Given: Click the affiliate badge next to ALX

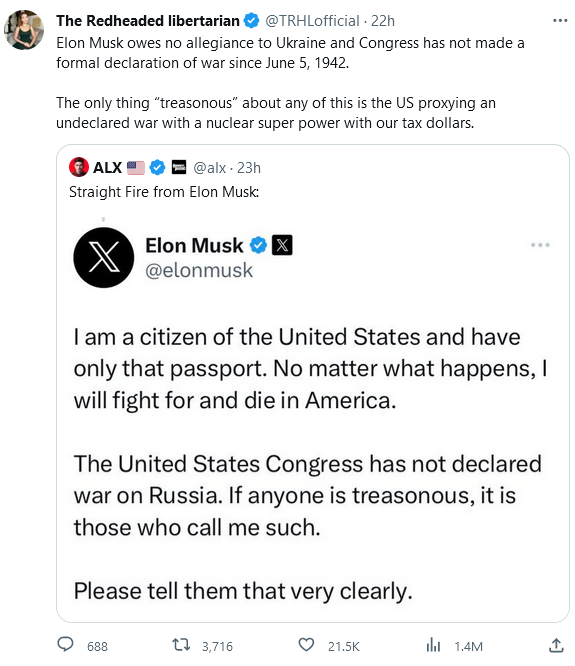Looking at the screenshot, I should pos(179,167).
